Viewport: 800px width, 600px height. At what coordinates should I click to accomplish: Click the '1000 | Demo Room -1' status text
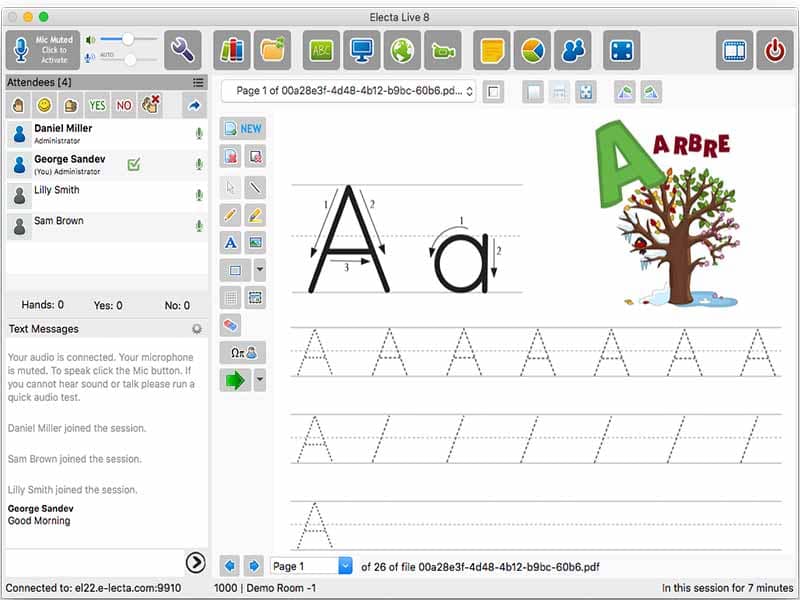tap(265, 588)
